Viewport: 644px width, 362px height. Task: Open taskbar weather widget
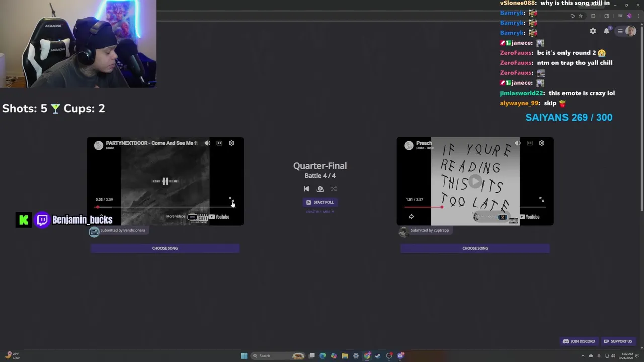coord(13,356)
